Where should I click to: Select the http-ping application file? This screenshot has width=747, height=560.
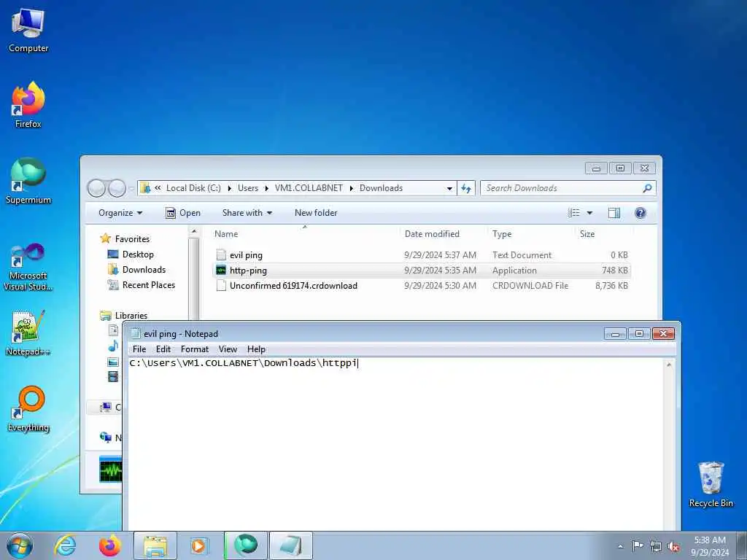click(x=422, y=271)
